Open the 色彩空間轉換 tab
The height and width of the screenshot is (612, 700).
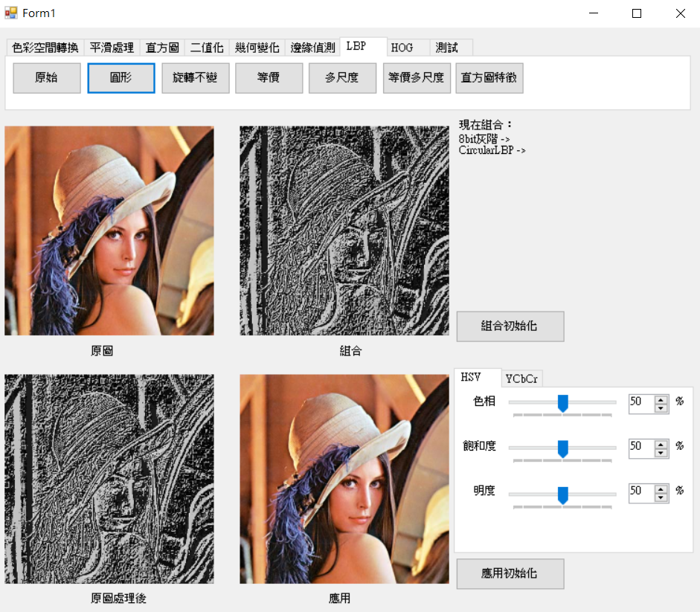pos(45,48)
